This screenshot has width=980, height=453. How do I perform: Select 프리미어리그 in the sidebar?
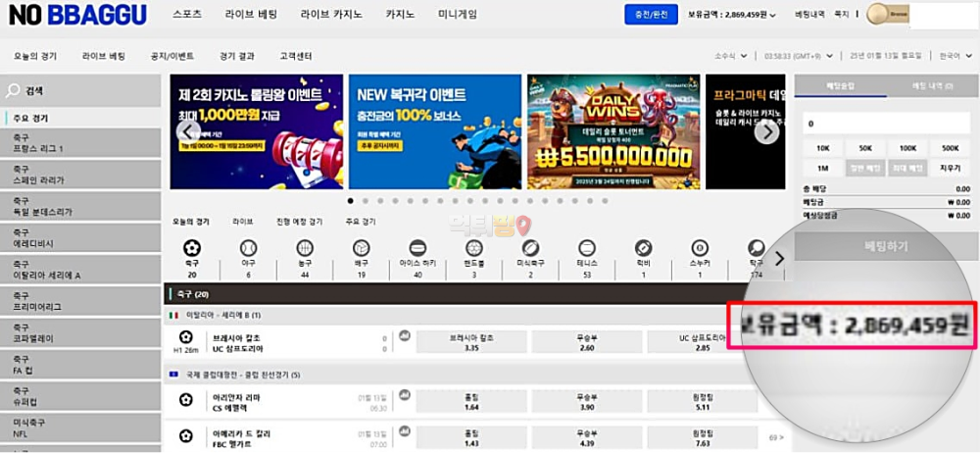coord(80,301)
